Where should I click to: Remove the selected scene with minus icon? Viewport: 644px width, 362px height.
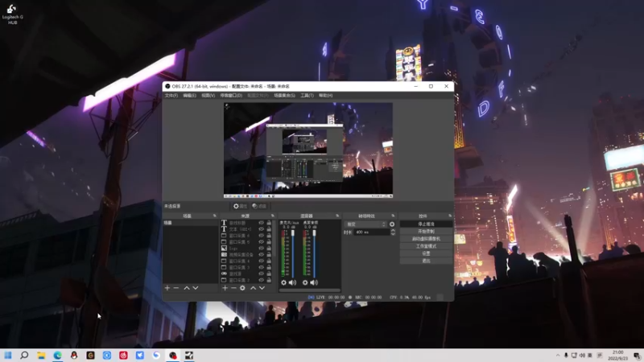pyautogui.click(x=176, y=288)
